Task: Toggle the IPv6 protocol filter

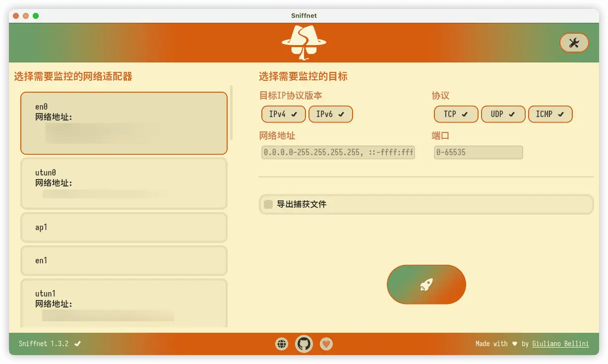Action: (330, 114)
